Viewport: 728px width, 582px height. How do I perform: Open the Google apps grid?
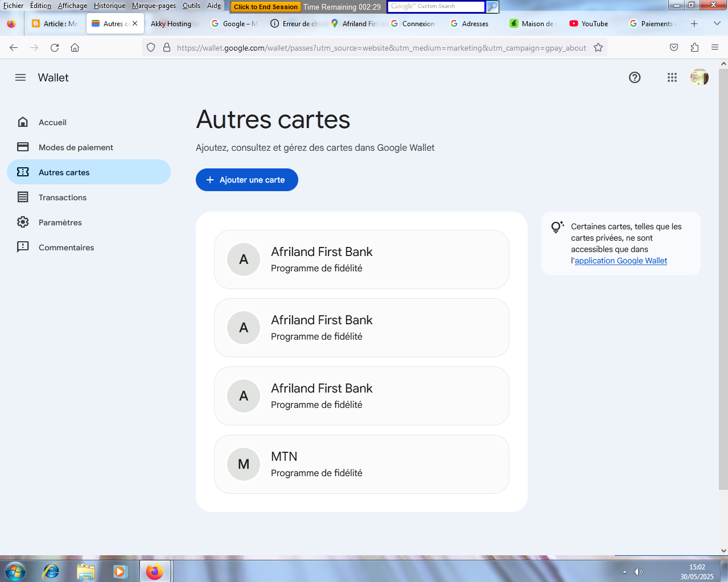tap(672, 77)
